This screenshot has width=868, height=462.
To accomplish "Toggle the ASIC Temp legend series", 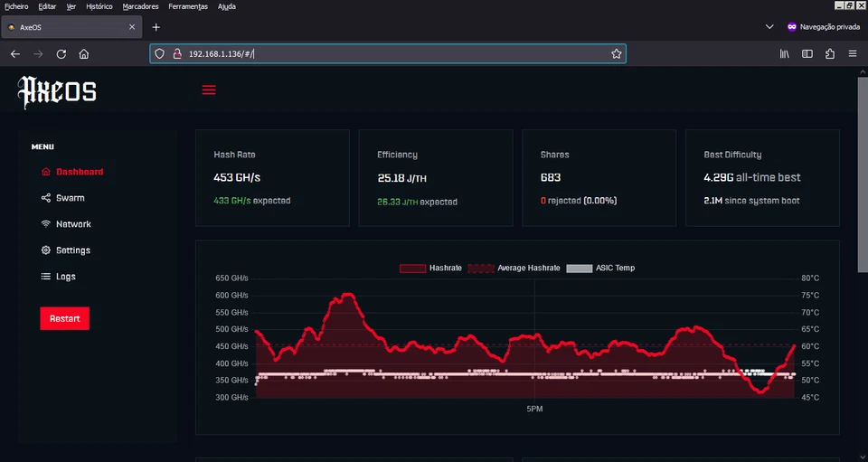I will point(600,269).
